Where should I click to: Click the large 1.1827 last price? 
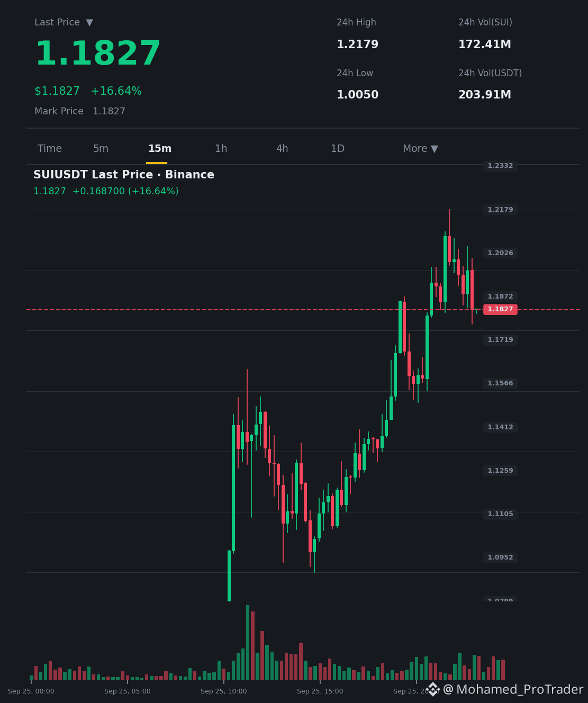pyautogui.click(x=98, y=54)
